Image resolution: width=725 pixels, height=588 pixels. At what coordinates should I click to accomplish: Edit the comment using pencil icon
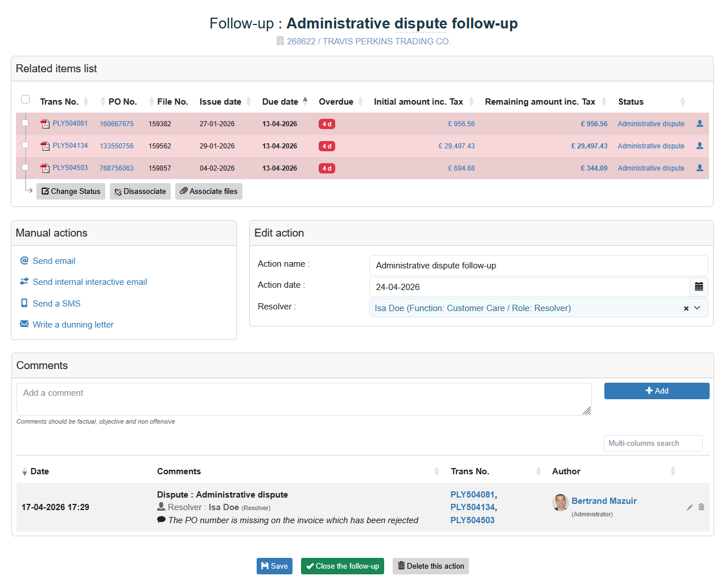coord(689,507)
